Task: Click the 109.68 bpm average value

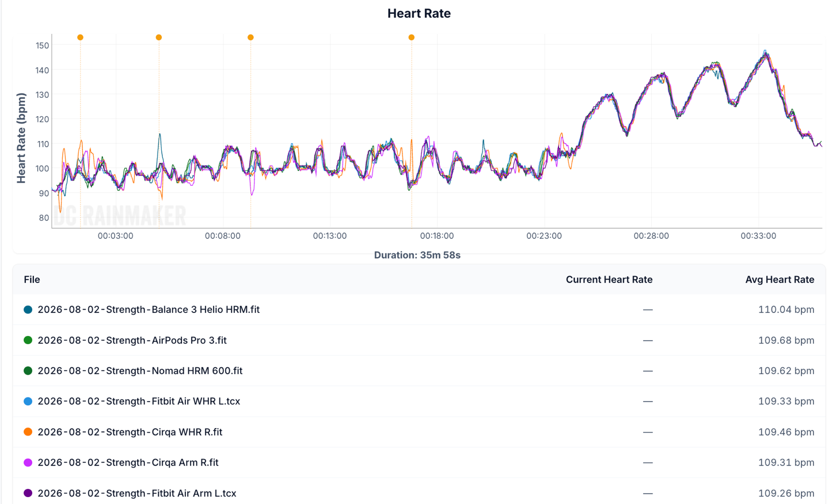Action: click(786, 340)
